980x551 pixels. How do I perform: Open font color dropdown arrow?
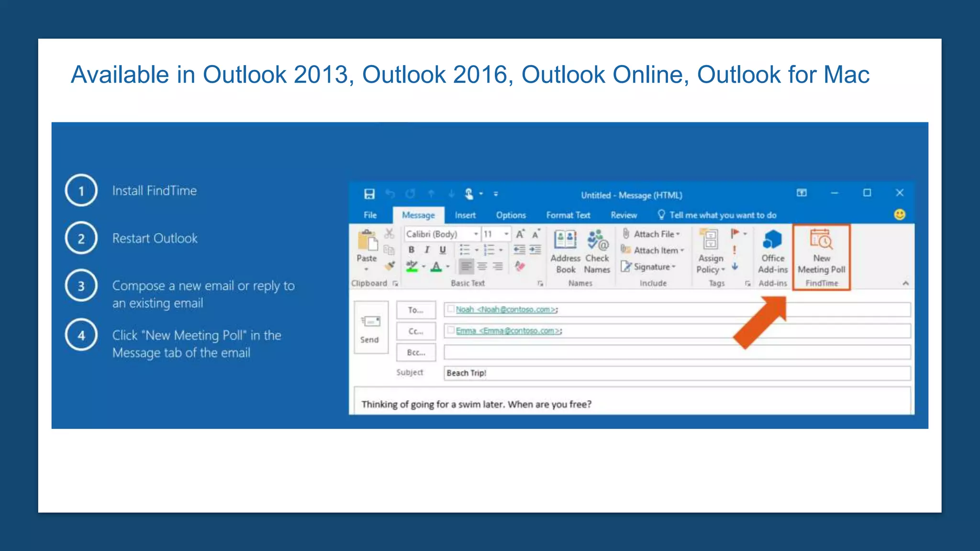(448, 266)
